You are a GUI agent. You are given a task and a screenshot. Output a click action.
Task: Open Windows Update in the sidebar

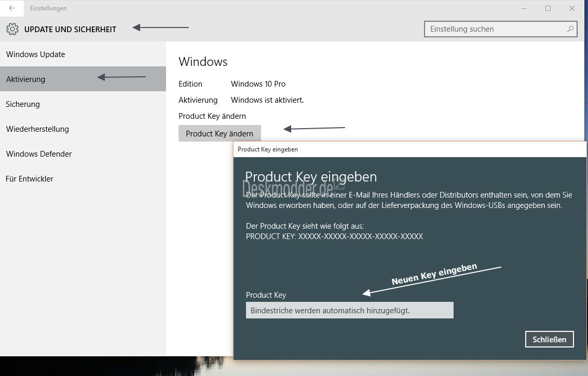point(83,54)
